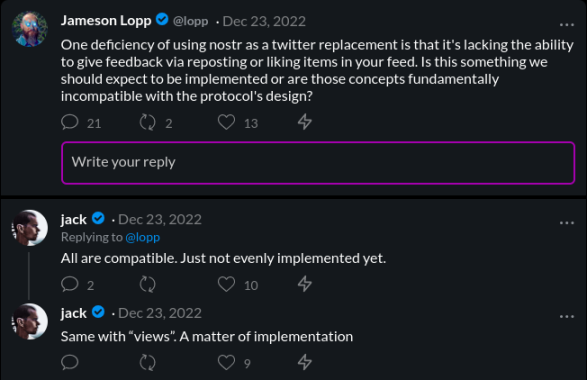587x380 pixels.
Task: Open more options on jack's second reply
Action: click(567, 316)
